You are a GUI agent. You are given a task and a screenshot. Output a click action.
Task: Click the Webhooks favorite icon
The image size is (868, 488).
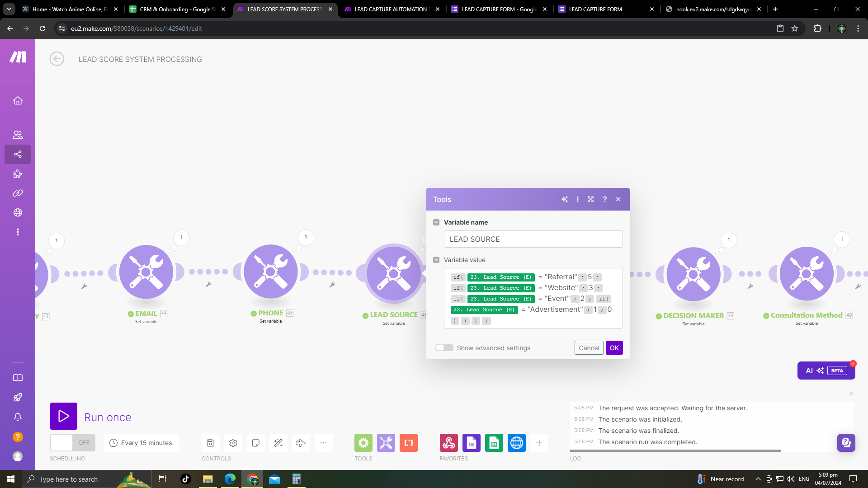coord(448,443)
